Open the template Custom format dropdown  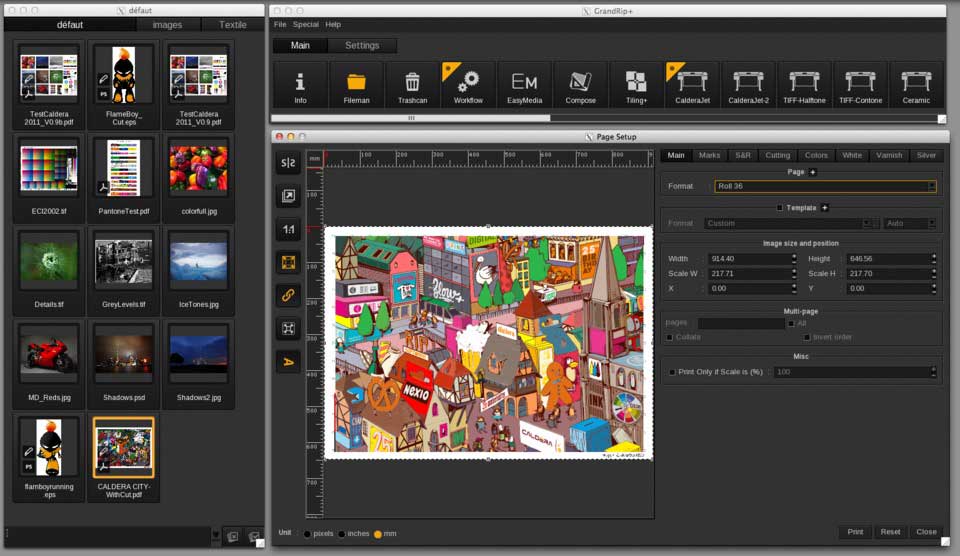[788, 224]
